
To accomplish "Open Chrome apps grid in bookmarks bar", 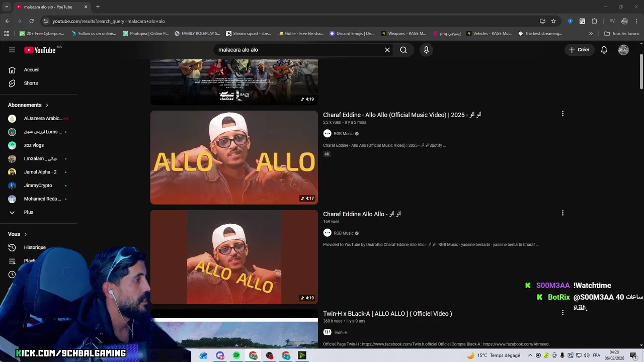I will tap(7, 34).
